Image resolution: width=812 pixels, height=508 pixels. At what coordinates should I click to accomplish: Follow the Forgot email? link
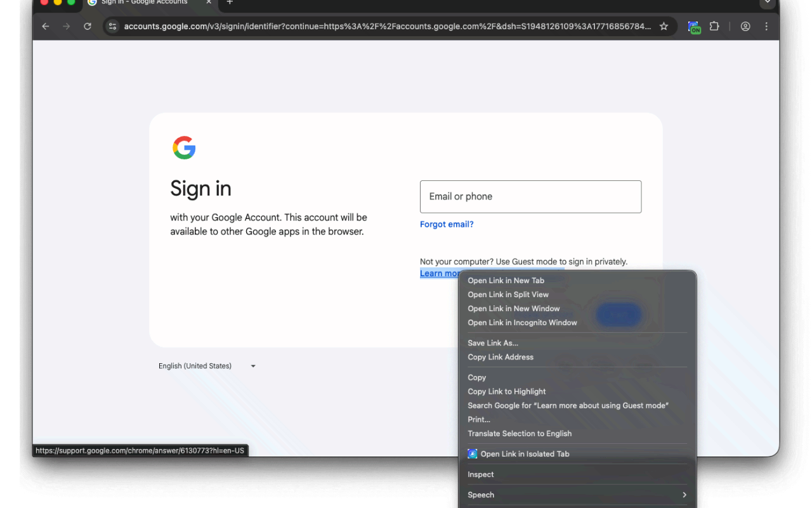click(x=447, y=224)
